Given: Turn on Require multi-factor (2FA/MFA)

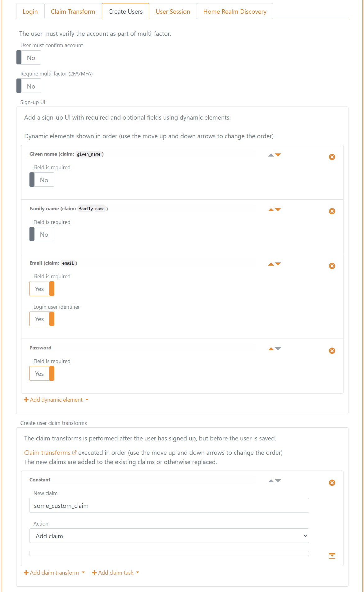Looking at the screenshot, I should (x=29, y=86).
